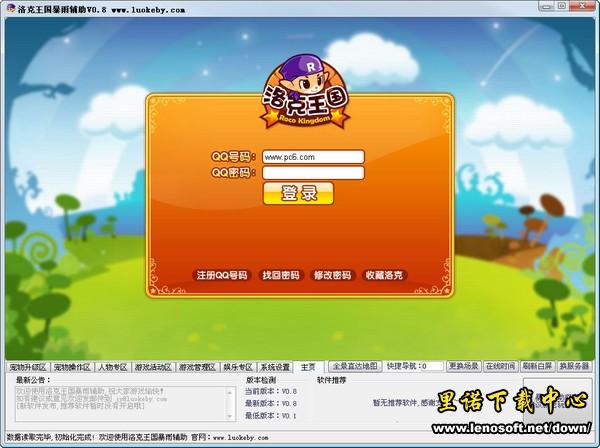Viewport: 600px width, 448px height.
Task: Click the 当前版本: V0.8 text
Action: point(271,391)
